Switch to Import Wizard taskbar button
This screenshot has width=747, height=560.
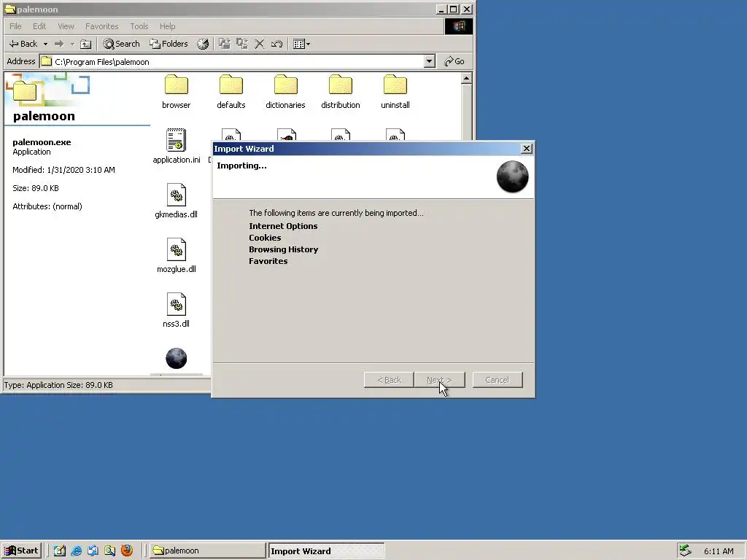[x=326, y=551]
